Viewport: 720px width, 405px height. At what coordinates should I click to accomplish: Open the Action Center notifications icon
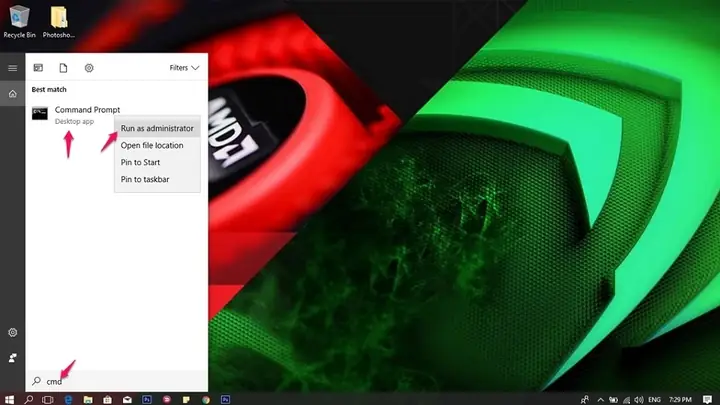pos(708,399)
